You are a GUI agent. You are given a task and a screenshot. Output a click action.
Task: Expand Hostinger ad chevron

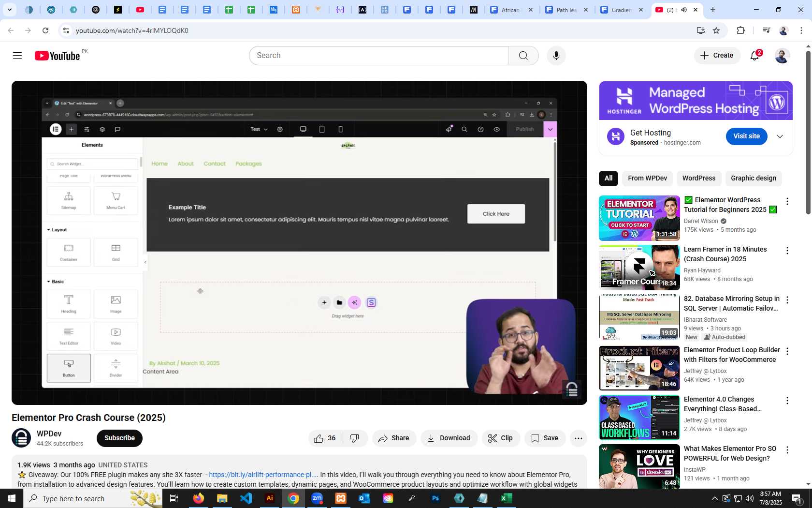780,136
